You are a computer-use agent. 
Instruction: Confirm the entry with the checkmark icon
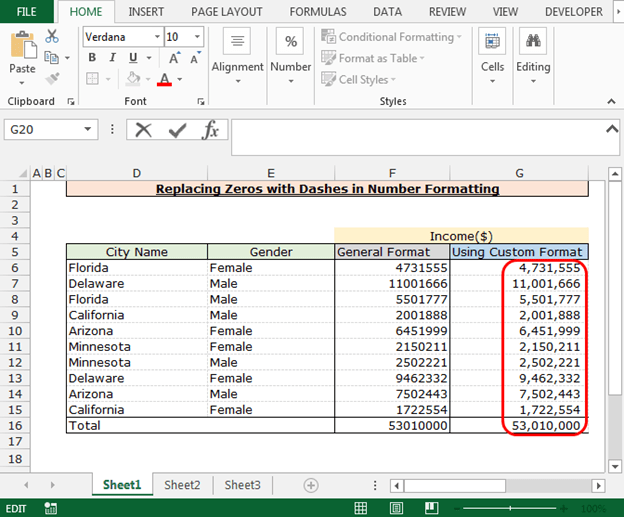[177, 130]
